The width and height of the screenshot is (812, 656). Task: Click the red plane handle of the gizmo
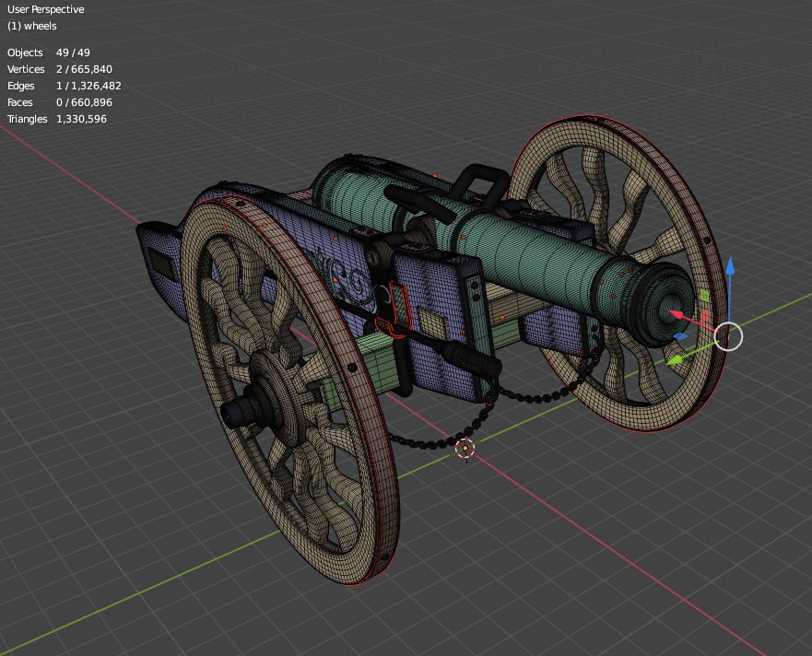[x=705, y=315]
